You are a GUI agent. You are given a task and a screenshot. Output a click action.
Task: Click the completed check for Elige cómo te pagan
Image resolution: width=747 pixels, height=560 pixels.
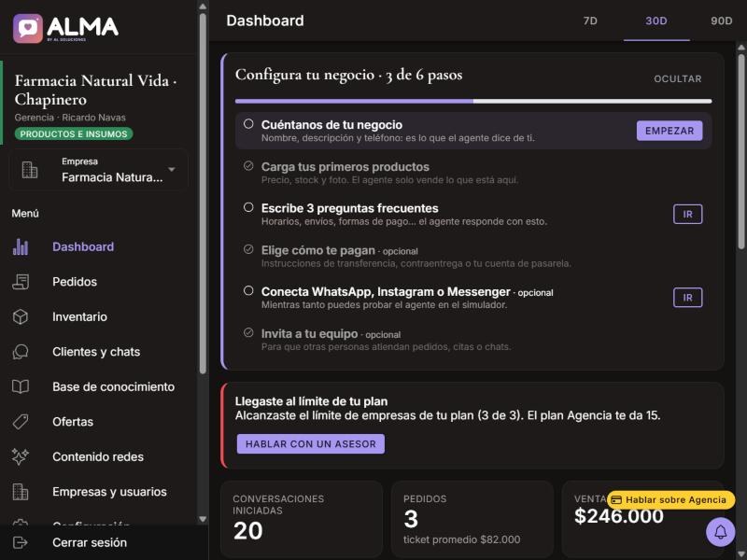click(x=248, y=249)
